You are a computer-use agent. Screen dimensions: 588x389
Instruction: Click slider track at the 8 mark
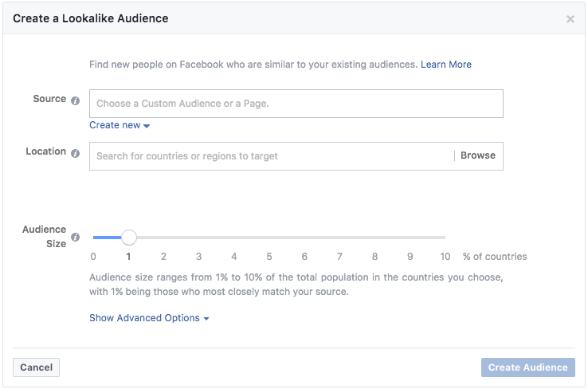tap(375, 238)
